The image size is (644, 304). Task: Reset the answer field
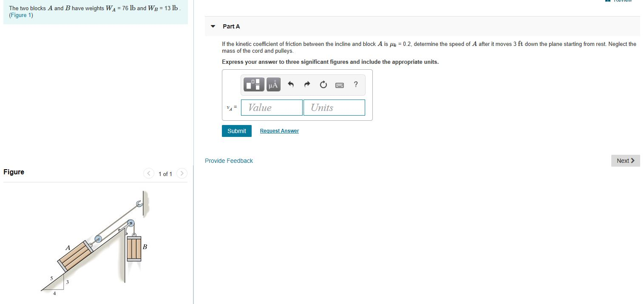point(323,84)
